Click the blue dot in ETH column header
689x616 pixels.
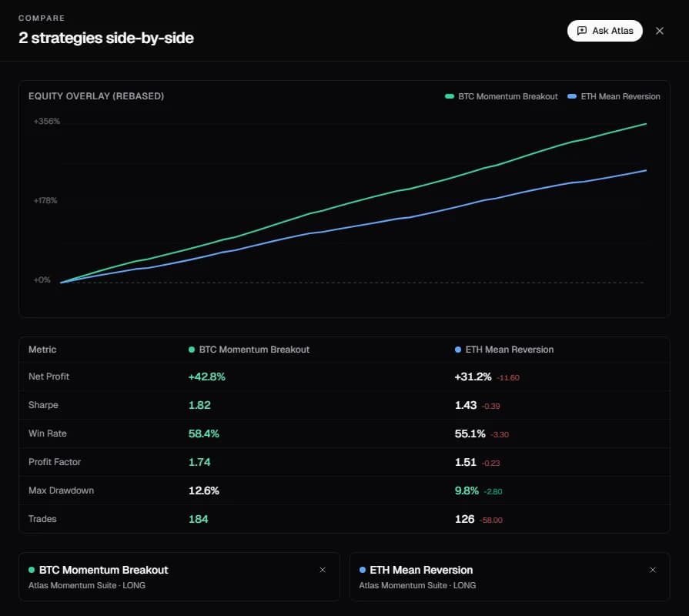click(x=458, y=350)
